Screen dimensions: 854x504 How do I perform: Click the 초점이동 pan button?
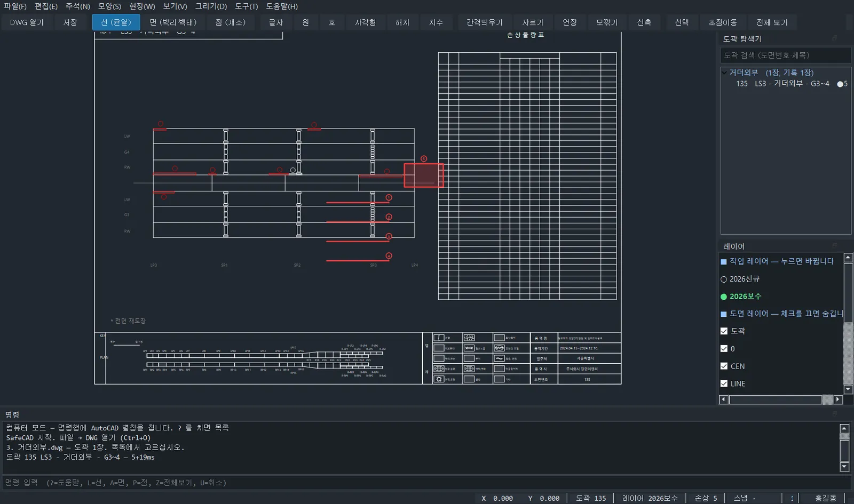tap(723, 22)
